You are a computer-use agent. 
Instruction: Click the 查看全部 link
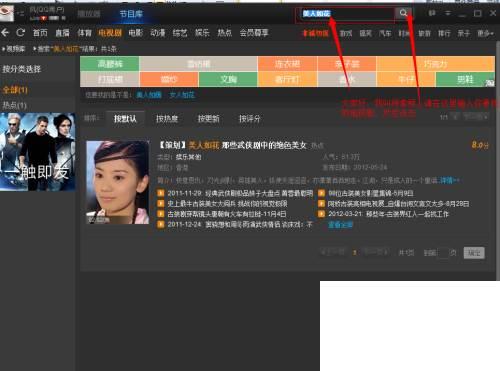[x=340, y=225]
